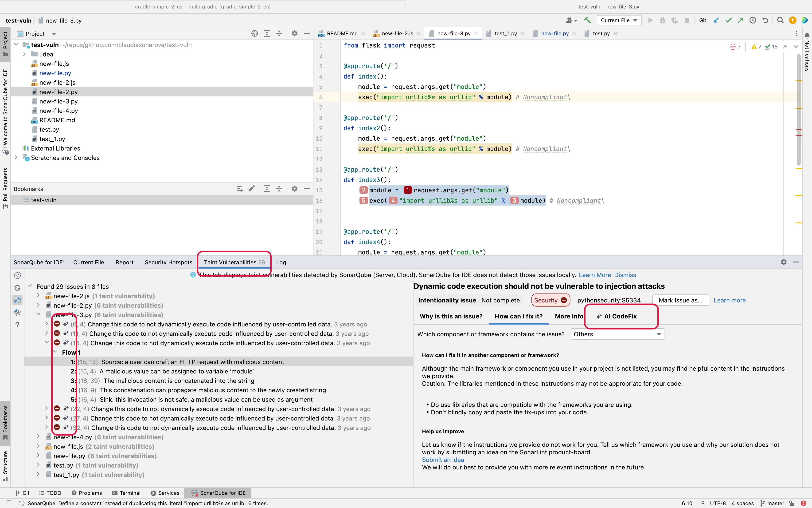Open Bookmarks panel gear settings
The image size is (812, 508).
(295, 188)
